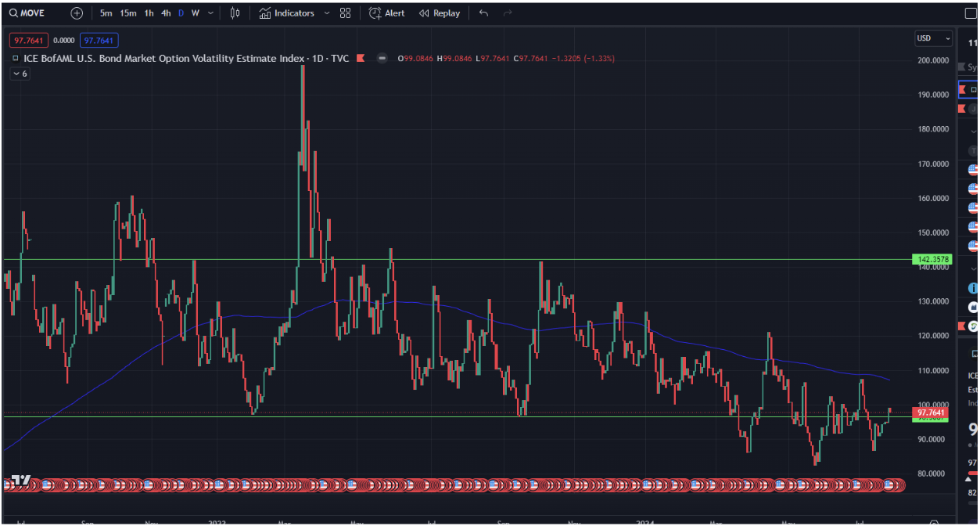Image resolution: width=980 pixels, height=526 pixels.
Task: Undo the last chart action
Action: [483, 13]
